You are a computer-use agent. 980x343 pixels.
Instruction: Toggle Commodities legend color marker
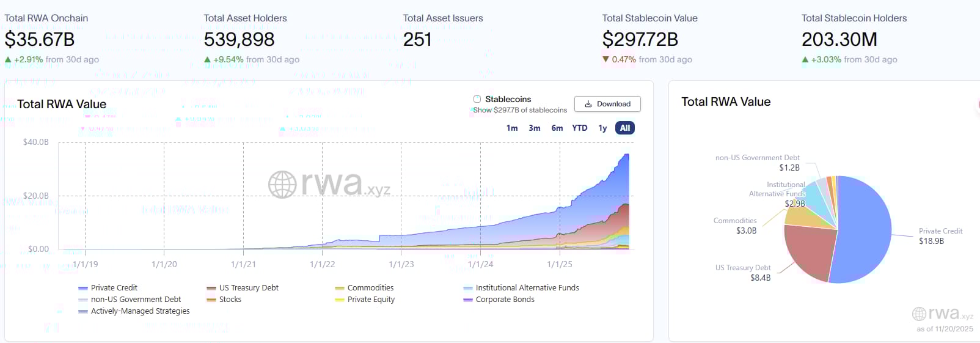point(340,288)
